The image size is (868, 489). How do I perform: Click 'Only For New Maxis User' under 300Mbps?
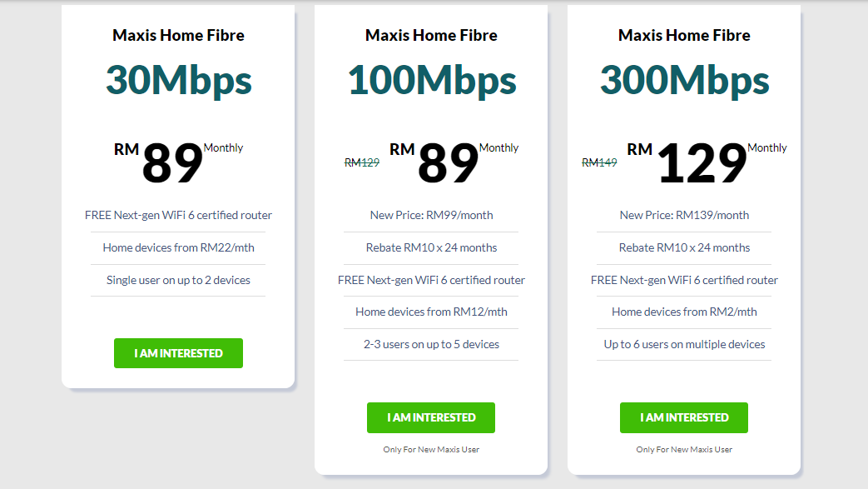[684, 450]
